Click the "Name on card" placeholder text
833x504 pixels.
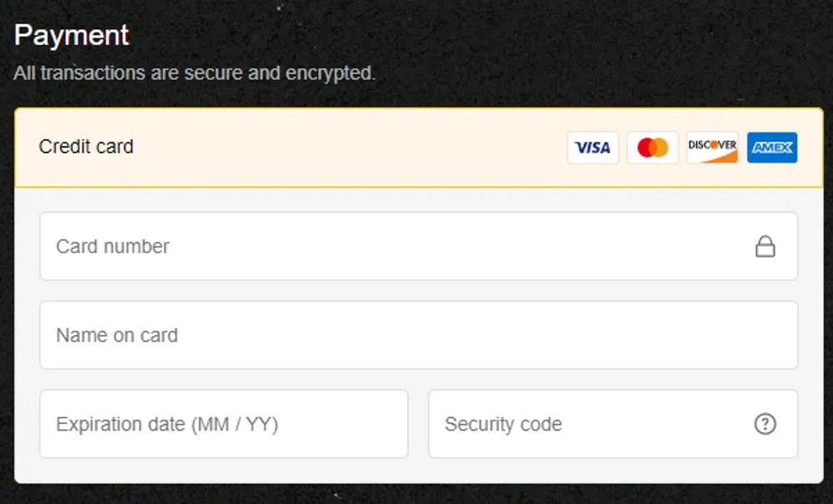coord(117,336)
